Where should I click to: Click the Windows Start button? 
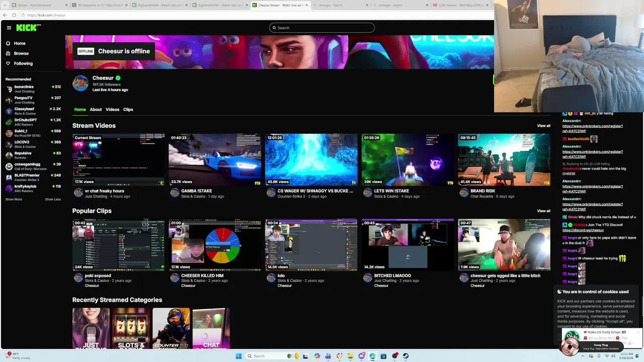click(238, 356)
